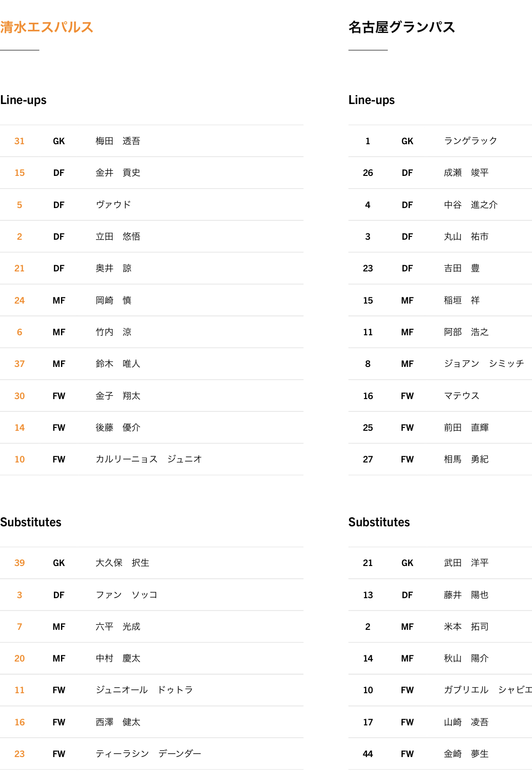This screenshot has width=532, height=784.
Task: Select midfielder 竹内 涼
Action: (x=113, y=332)
